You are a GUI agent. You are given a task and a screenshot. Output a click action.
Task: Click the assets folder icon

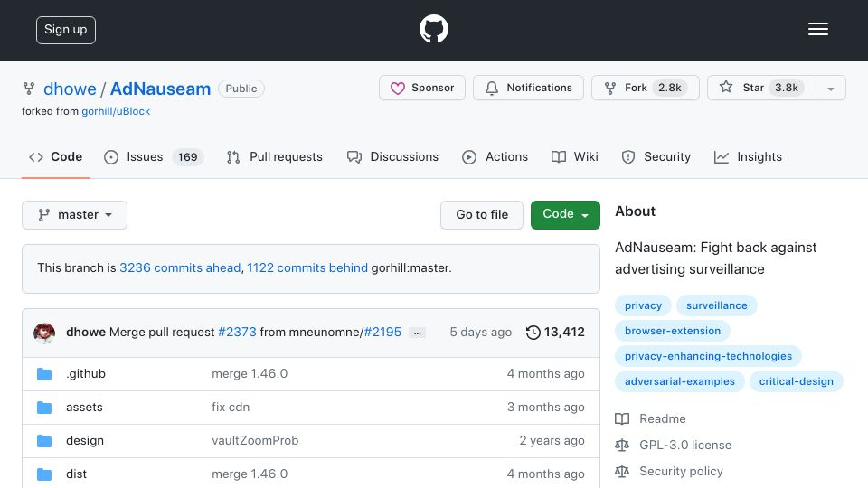pos(44,408)
